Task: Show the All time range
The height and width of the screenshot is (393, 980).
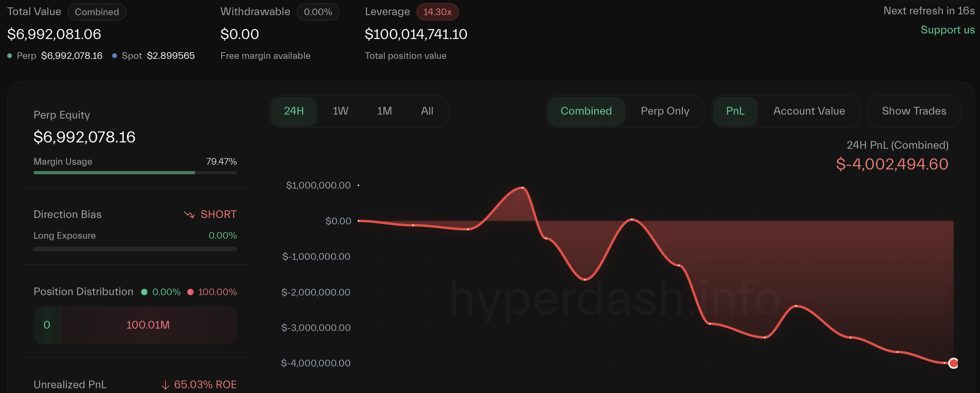Action: 427,111
